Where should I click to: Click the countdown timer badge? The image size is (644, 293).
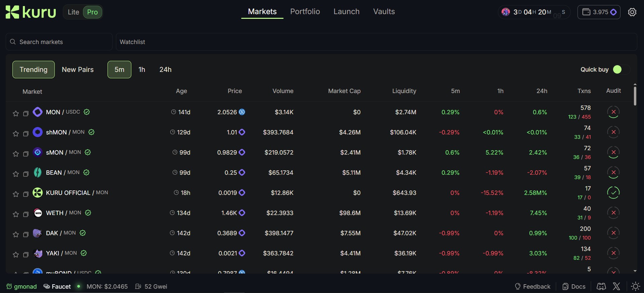pos(534,12)
